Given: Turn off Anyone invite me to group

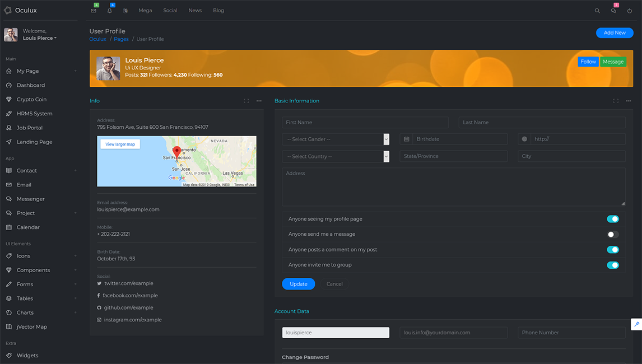Looking at the screenshot, I should click(612, 265).
